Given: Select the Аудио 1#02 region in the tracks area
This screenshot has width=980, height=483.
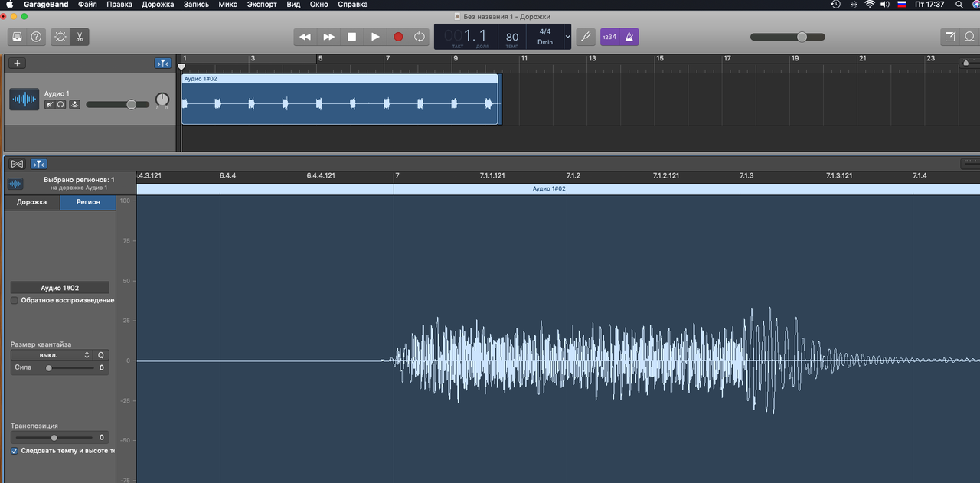Looking at the screenshot, I should (340, 100).
